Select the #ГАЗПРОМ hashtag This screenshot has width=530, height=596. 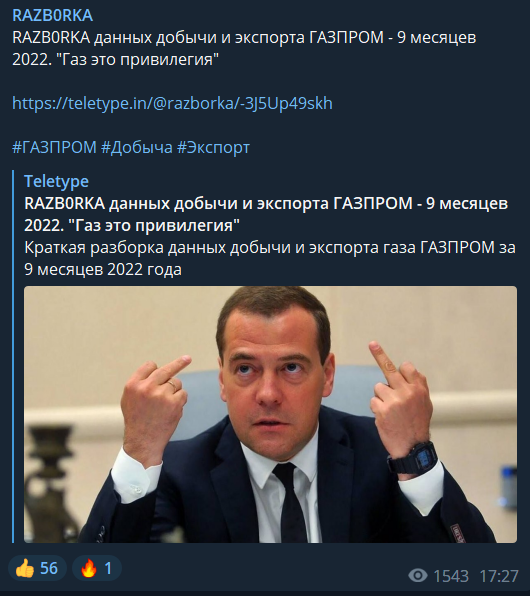tap(54, 147)
